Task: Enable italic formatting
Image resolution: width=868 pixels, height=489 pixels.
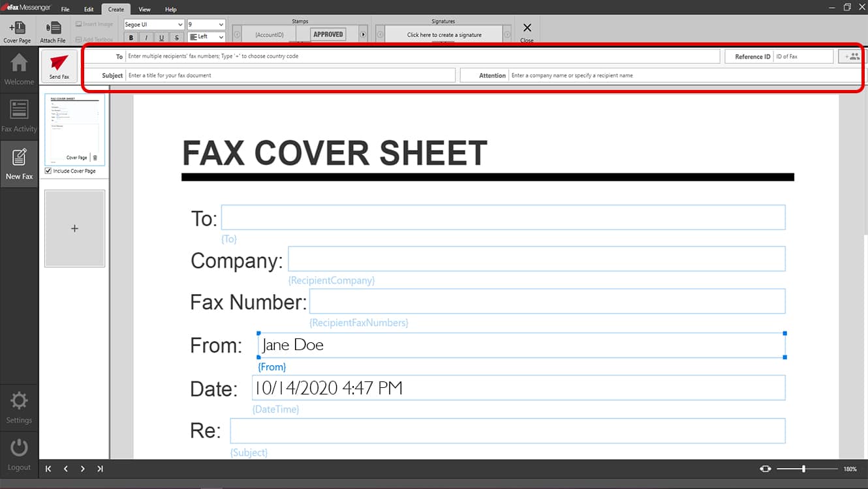Action: coord(146,37)
